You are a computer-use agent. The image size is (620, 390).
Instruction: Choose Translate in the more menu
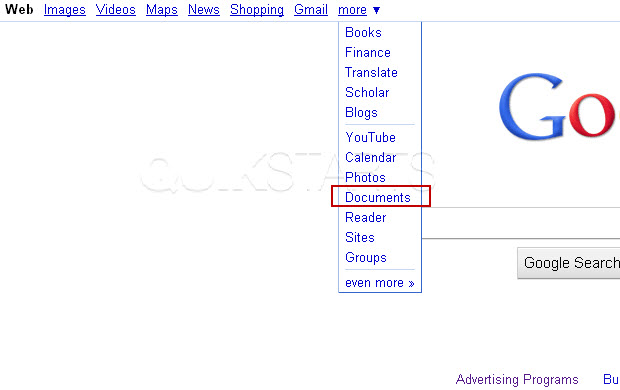371,72
